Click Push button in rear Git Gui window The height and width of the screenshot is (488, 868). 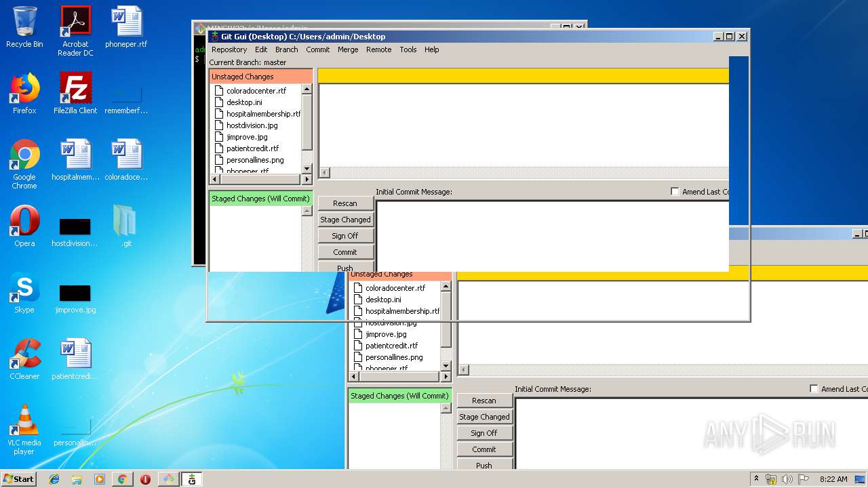coord(484,465)
